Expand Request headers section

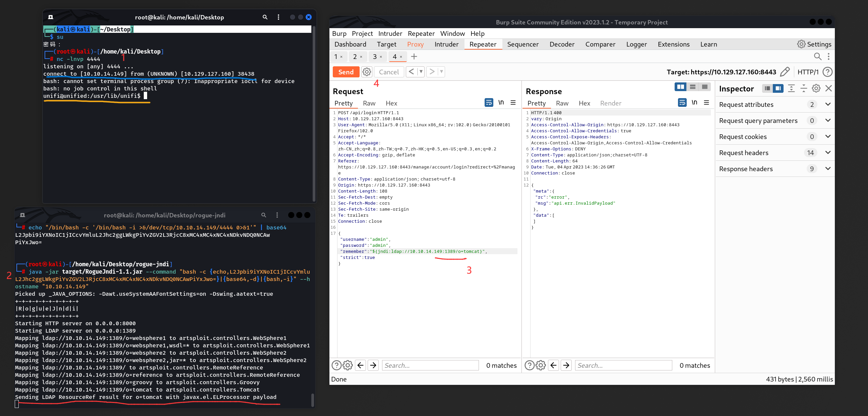pos(774,153)
